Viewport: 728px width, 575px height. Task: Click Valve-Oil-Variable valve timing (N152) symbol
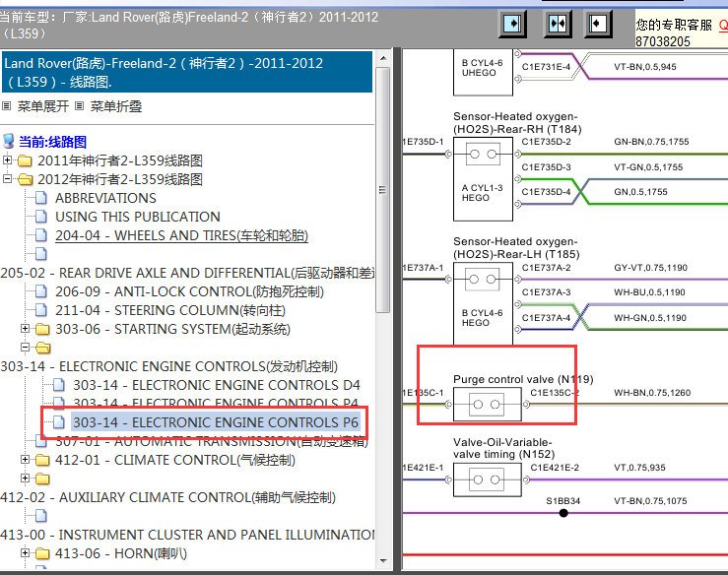[x=487, y=479]
